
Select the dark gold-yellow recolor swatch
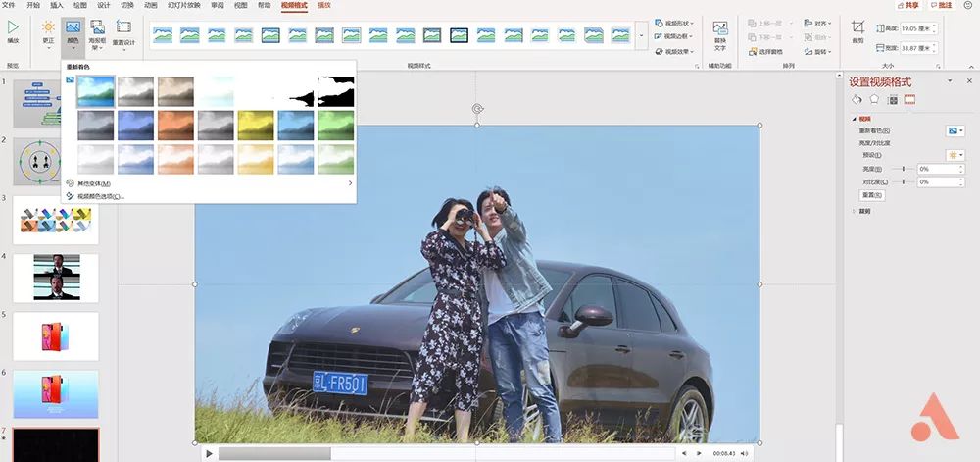tap(256, 125)
